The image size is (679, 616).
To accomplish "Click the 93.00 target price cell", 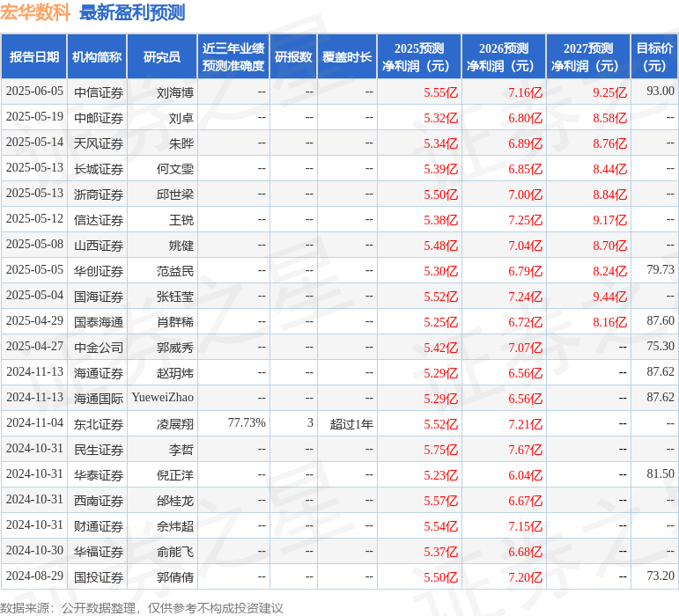I will [660, 91].
